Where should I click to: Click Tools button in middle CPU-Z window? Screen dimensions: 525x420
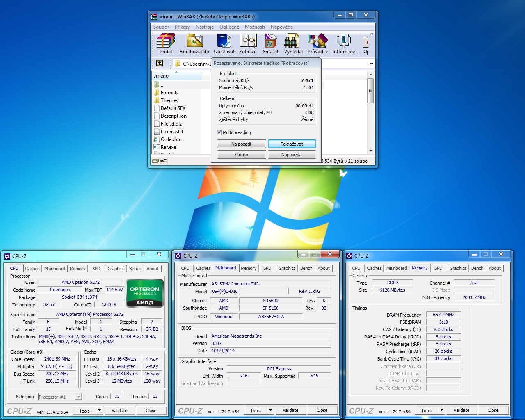coord(256,410)
